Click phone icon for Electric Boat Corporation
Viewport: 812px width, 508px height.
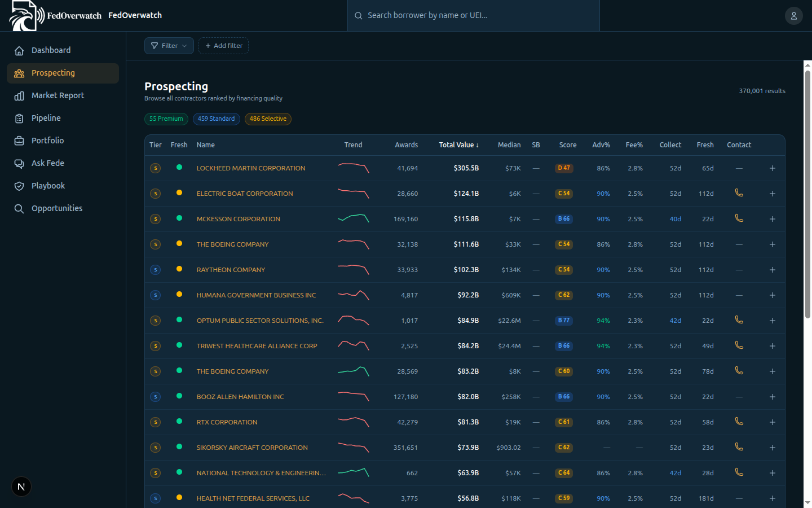(x=739, y=193)
